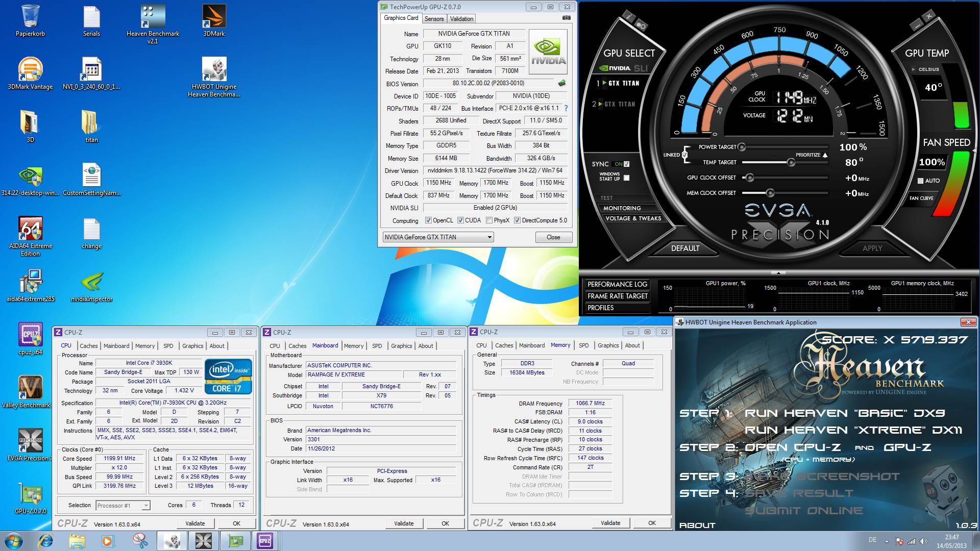Open the MONITORING menu in Precision
Viewport: 980px width, 551px height.
(x=622, y=208)
